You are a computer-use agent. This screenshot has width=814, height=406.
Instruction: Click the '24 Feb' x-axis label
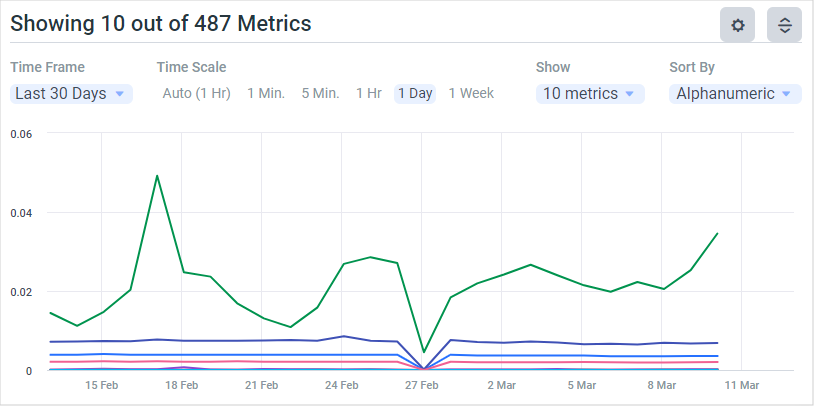point(342,385)
